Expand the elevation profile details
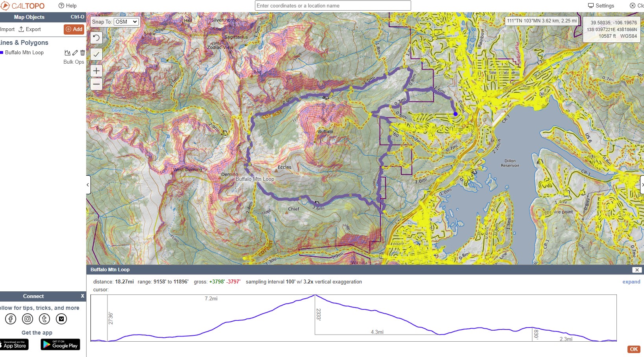 point(631,282)
